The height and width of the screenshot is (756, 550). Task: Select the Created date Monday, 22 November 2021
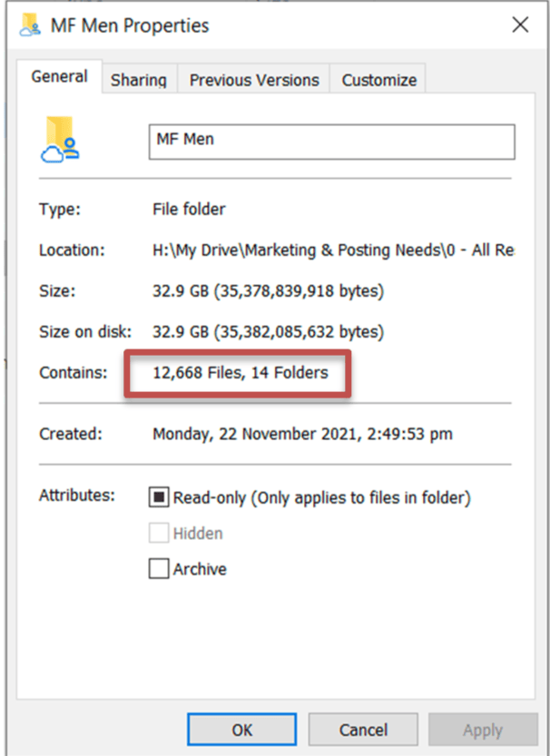(302, 434)
